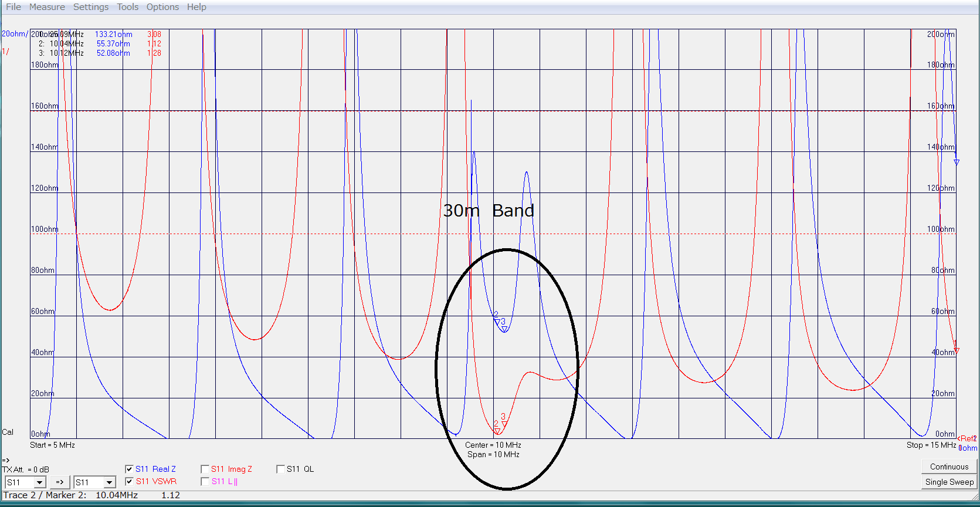Select red marker 3 triangle on VSWR trace
980x507 pixels.
click(505, 424)
